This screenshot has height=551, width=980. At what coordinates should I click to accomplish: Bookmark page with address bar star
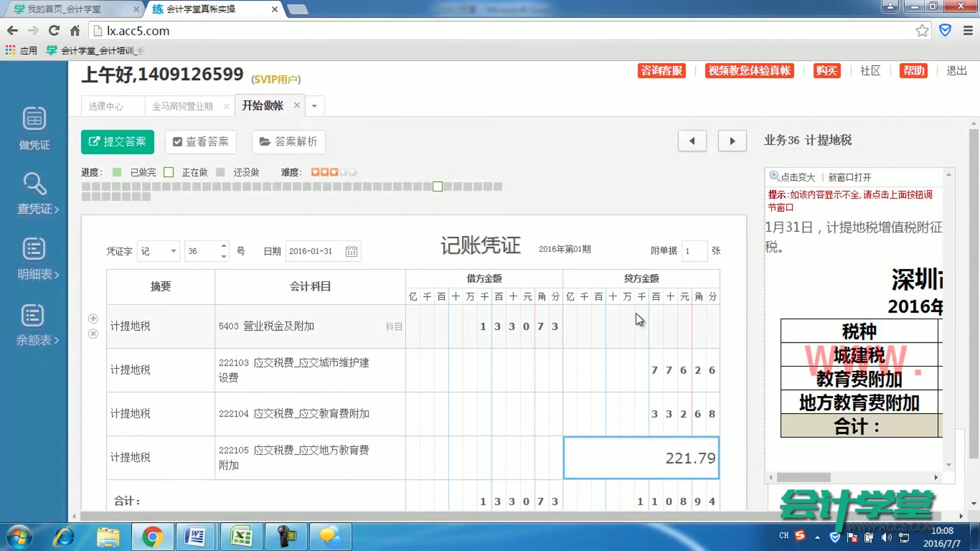(922, 31)
